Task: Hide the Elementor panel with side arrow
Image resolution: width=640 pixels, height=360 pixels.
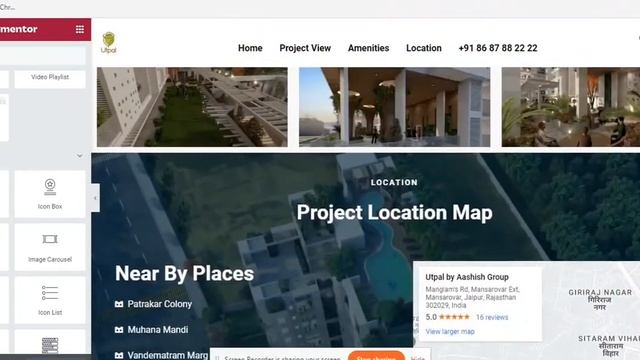Action: click(95, 198)
